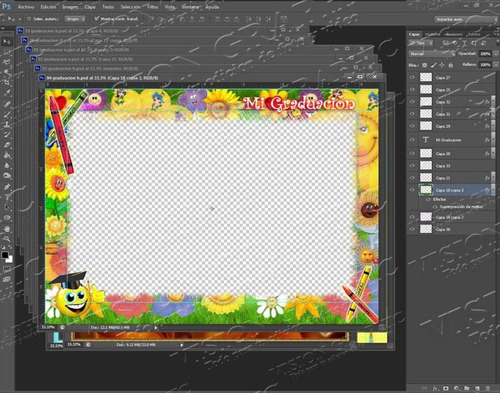Select the Lasso tool

pyautogui.click(x=6, y=62)
